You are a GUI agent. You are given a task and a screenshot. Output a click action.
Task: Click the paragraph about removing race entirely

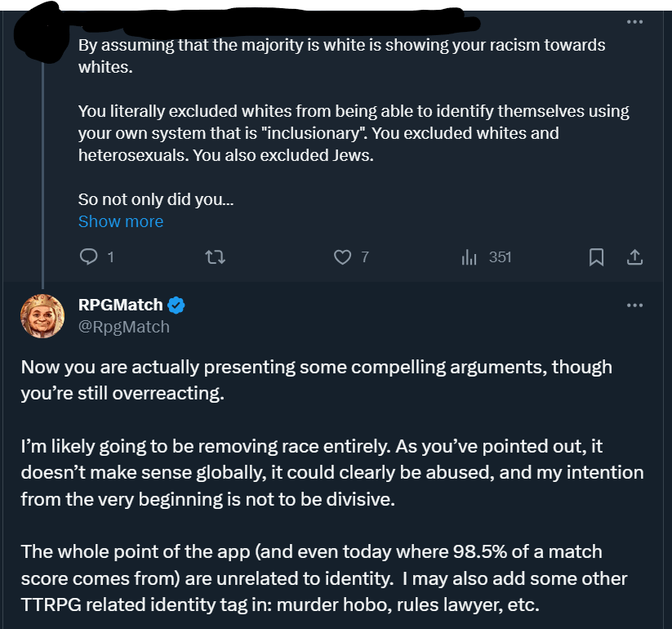[332, 473]
